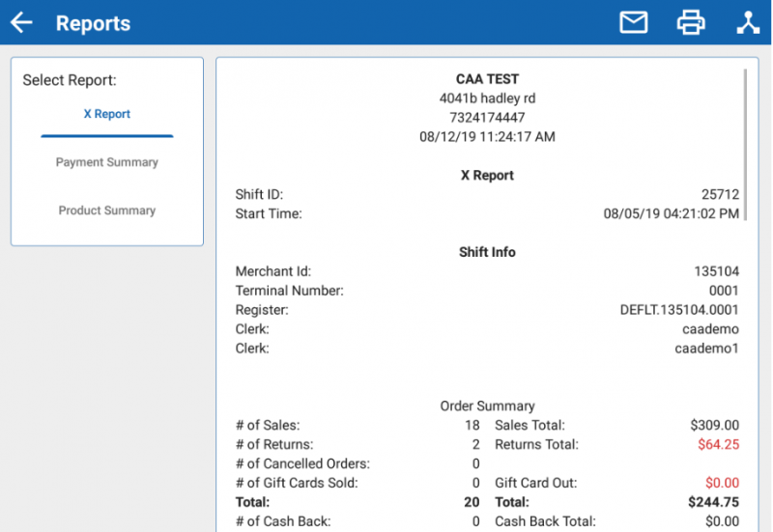This screenshot has height=532, width=773.
Task: Click the Shift ID value 25712
Action: pos(720,194)
